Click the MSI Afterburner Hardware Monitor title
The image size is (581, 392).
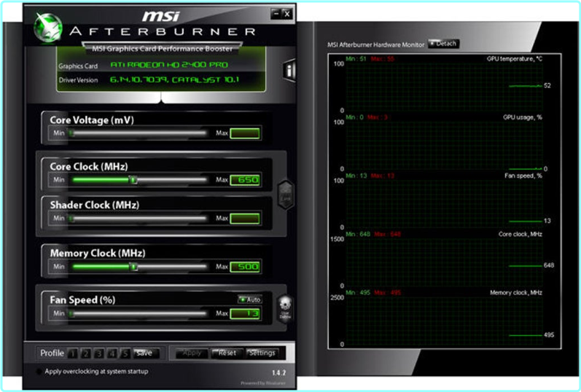375,45
